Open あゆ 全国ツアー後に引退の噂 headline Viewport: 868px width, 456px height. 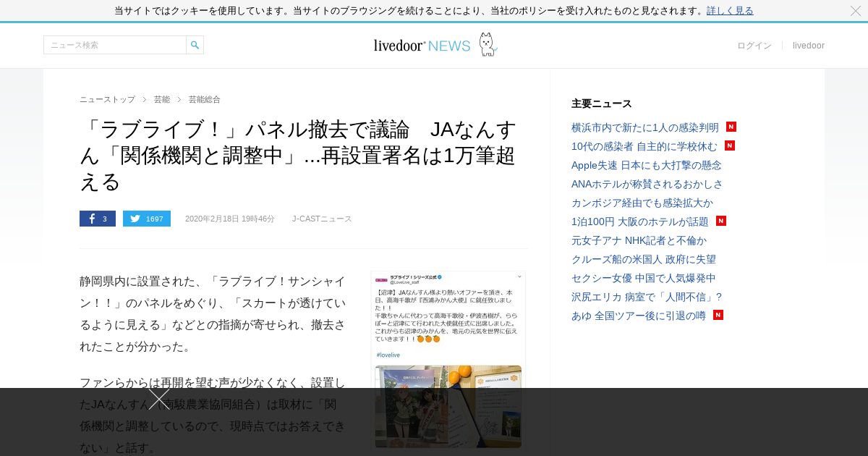(639, 316)
